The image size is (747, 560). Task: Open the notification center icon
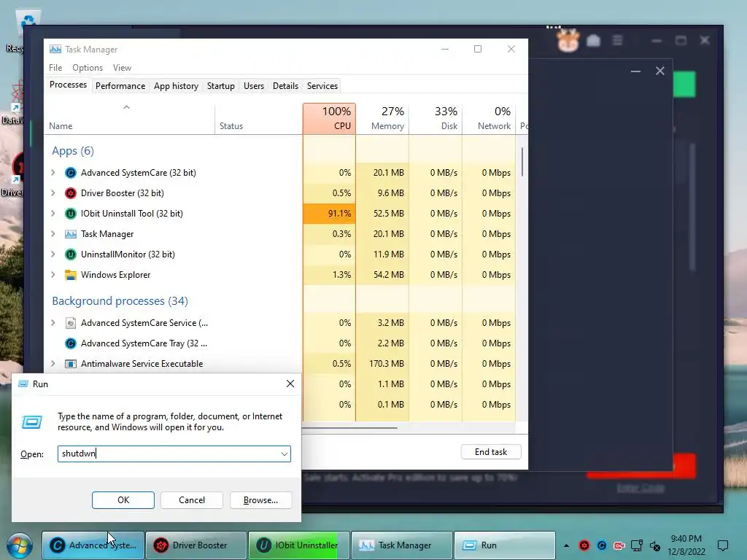723,545
